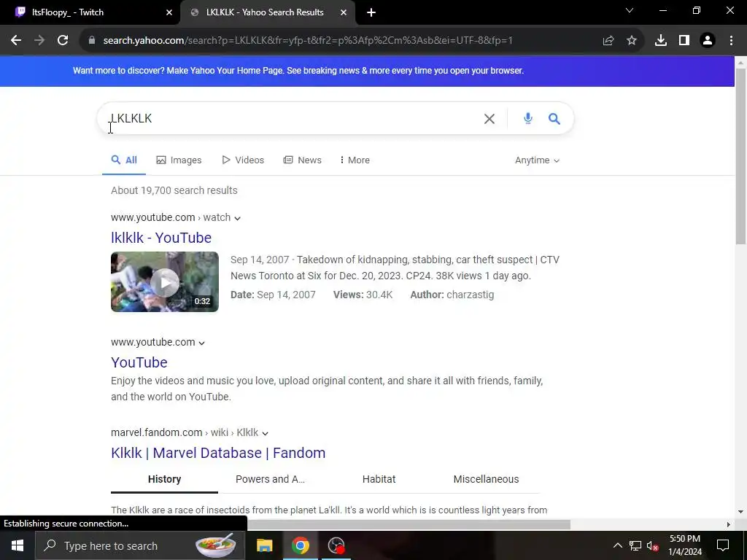Play the lklklk video thumbnail

coord(165,282)
